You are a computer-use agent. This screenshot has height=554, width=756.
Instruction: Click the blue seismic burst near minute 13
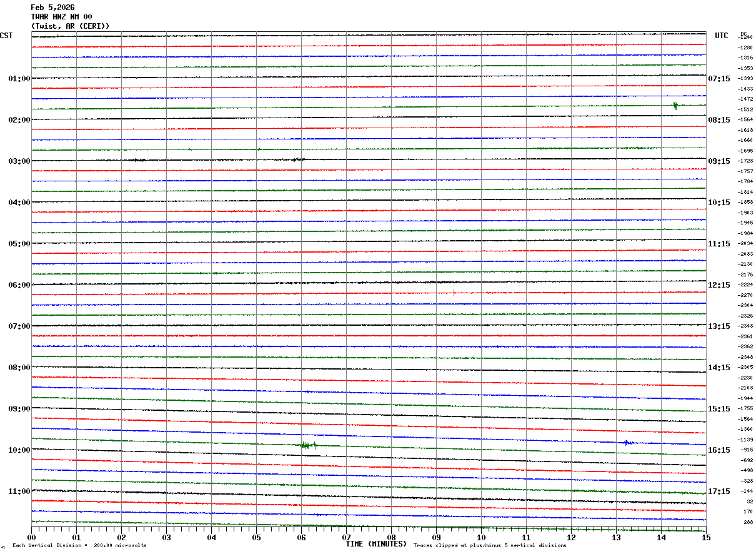[627, 442]
